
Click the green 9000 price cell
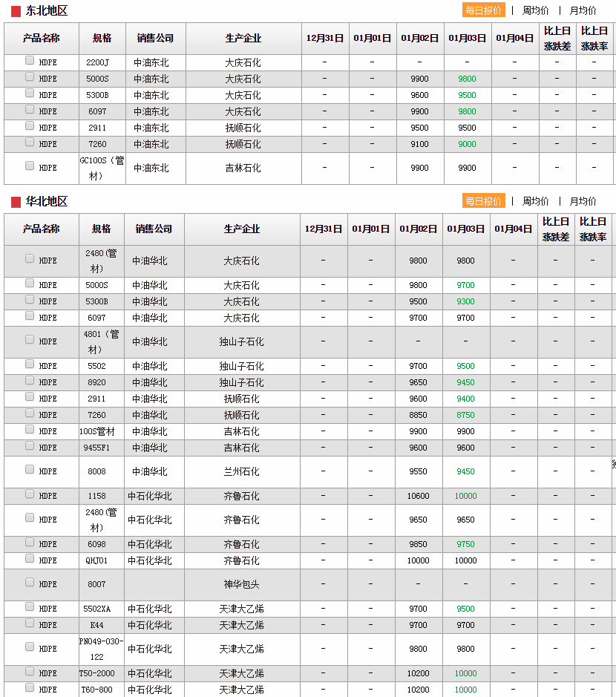(x=467, y=144)
